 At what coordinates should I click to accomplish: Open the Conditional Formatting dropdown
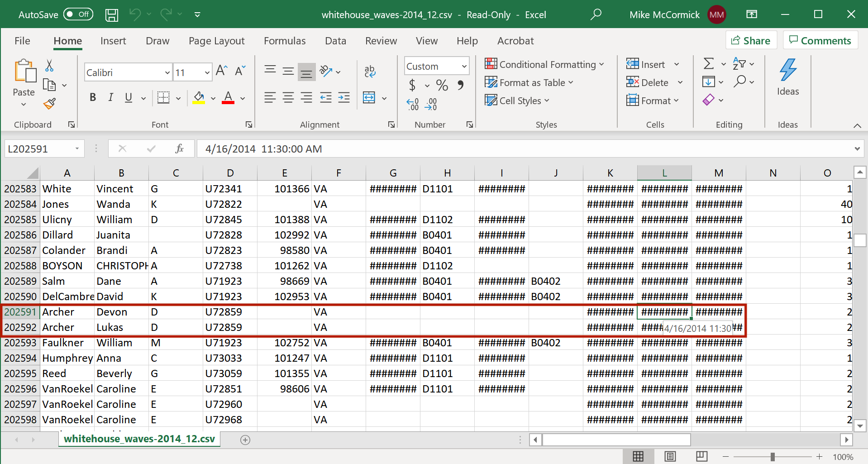[544, 64]
